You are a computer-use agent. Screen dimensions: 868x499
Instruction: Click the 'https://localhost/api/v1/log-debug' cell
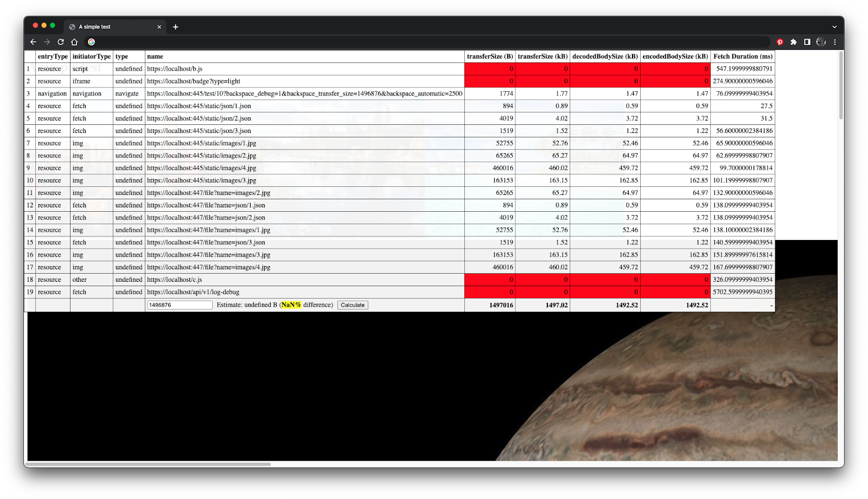point(305,292)
